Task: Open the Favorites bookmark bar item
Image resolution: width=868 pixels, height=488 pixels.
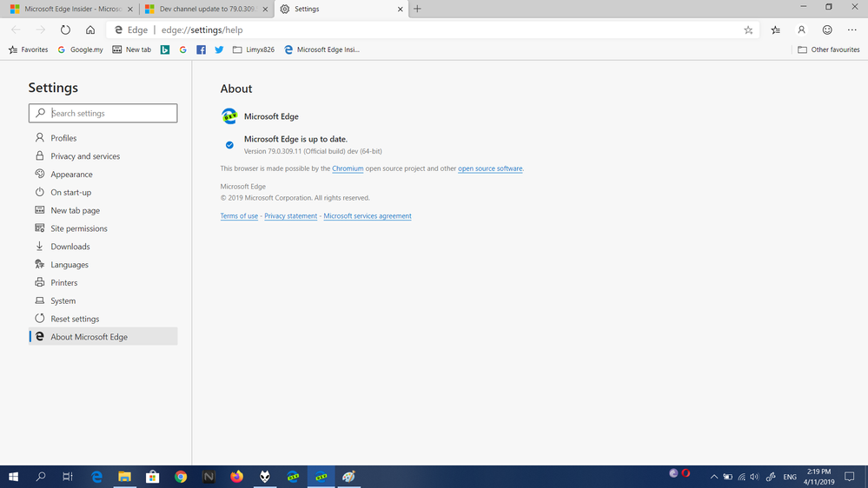Action: click(28, 49)
